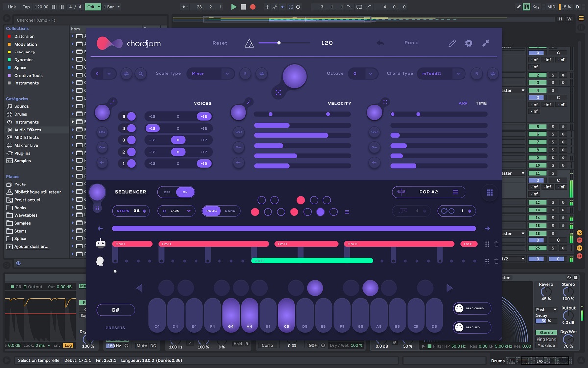Viewport: 588px width, 368px height.
Task: Click the metronome triangle next to tempo slider
Action: pos(249,43)
